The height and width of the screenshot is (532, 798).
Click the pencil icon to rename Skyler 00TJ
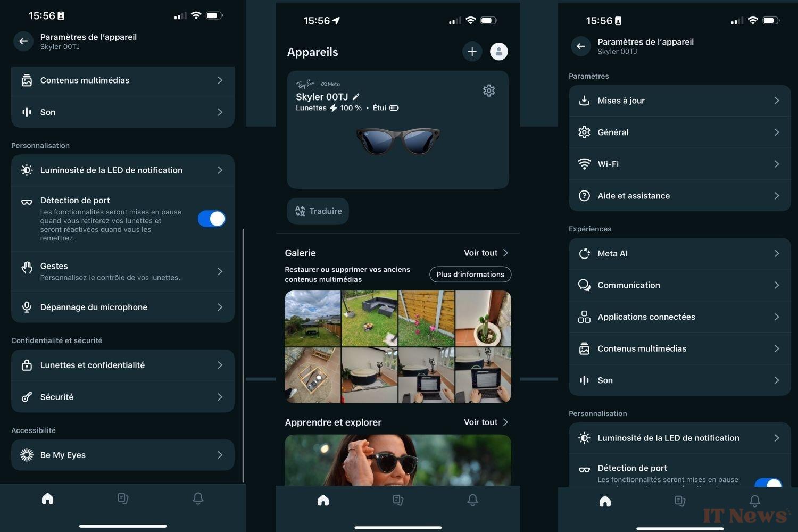coord(356,97)
